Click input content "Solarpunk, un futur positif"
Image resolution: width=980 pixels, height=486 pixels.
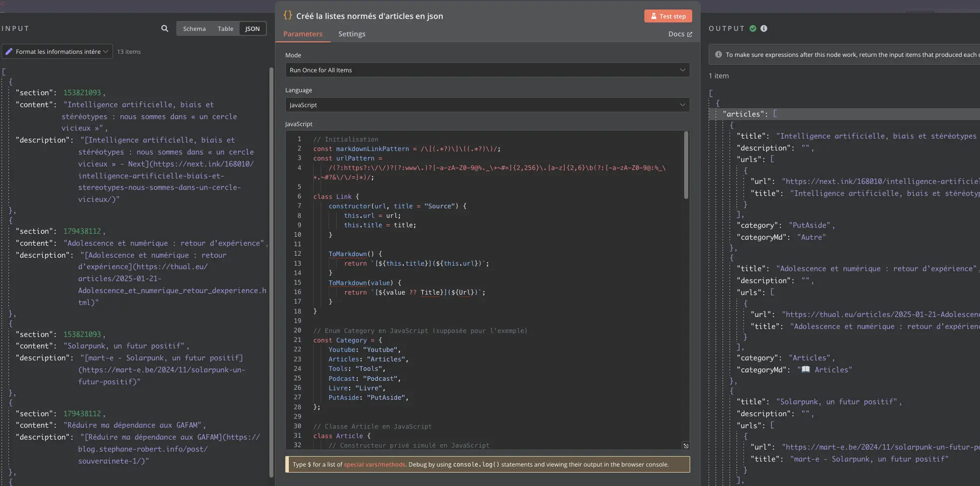click(x=124, y=345)
